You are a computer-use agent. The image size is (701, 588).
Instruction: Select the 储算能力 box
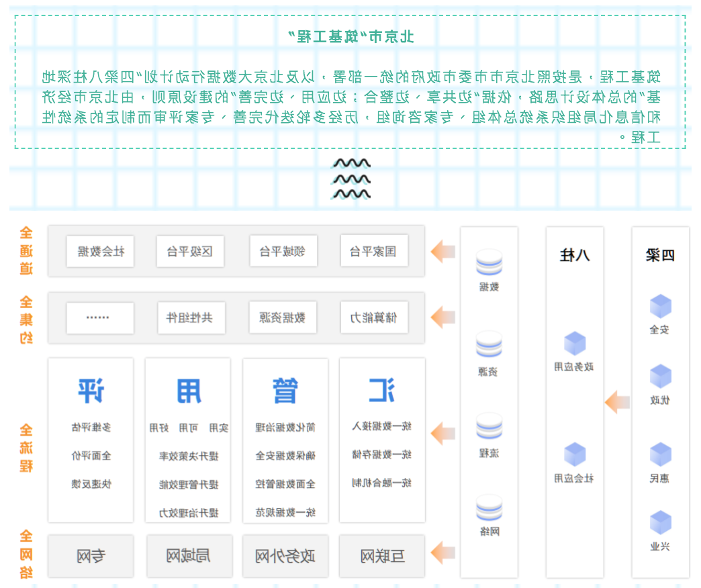coord(374,317)
